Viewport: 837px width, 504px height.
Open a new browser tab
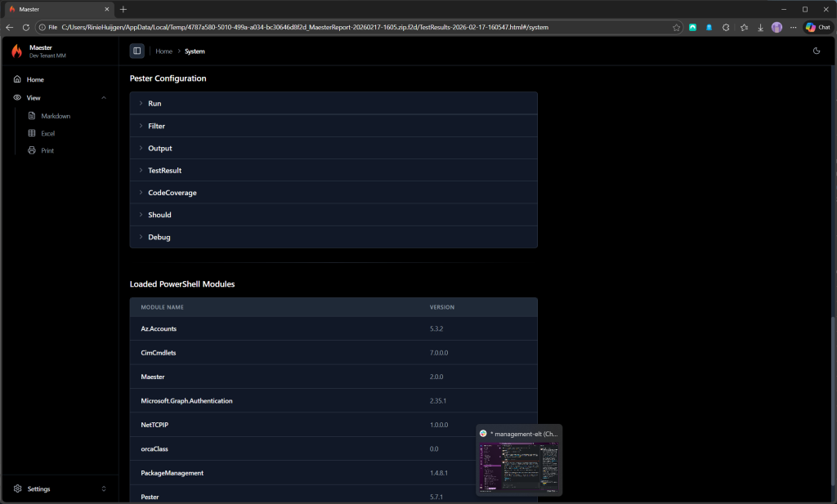pos(123,9)
